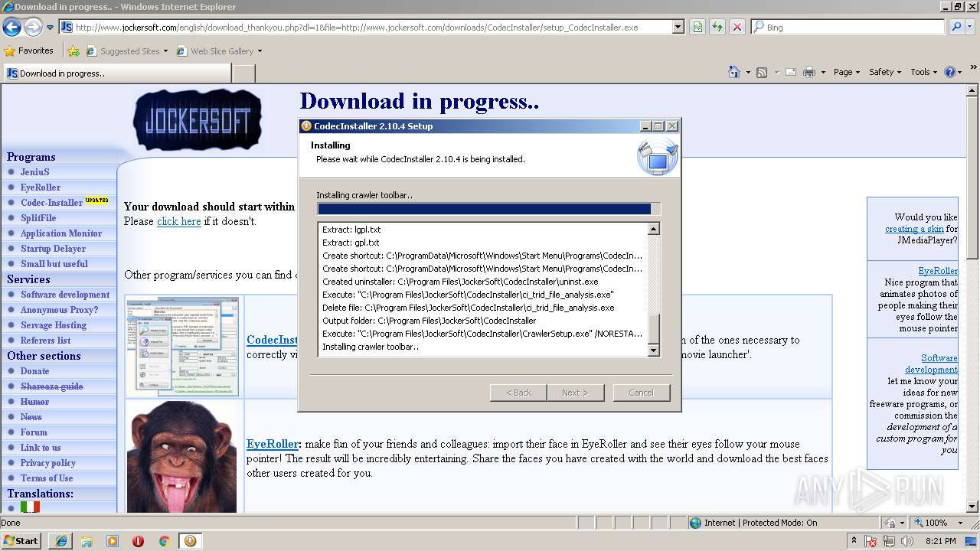Open the Codec-Installer sidebar link
980x551 pixels.
pos(52,203)
